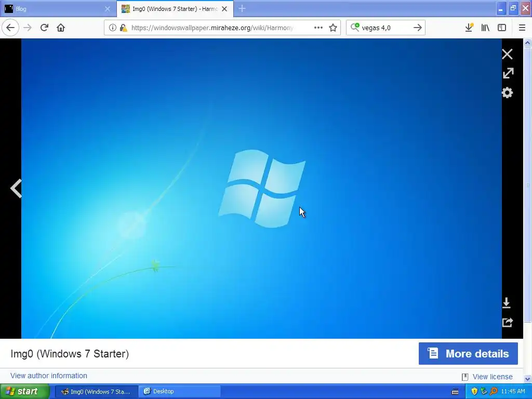
Task: Select Img0 (Windows 7 Starter) tab
Action: click(175, 9)
